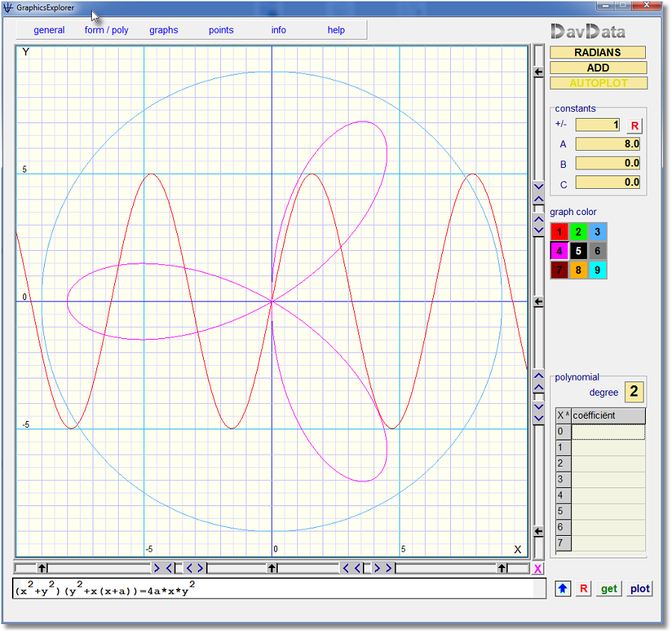Select dark red graph color 7
The width and height of the screenshot is (672, 633).
click(559, 270)
